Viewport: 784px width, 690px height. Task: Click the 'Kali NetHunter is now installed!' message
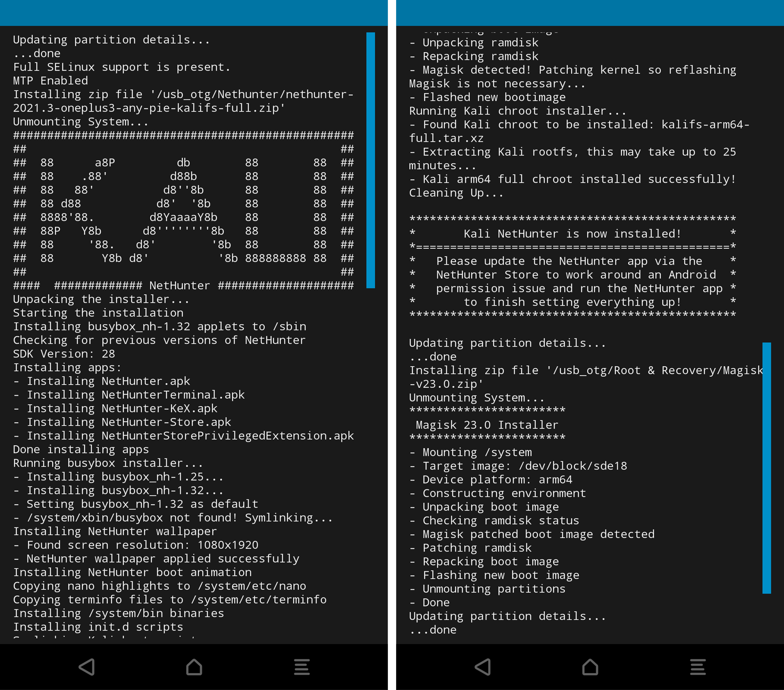(572, 234)
